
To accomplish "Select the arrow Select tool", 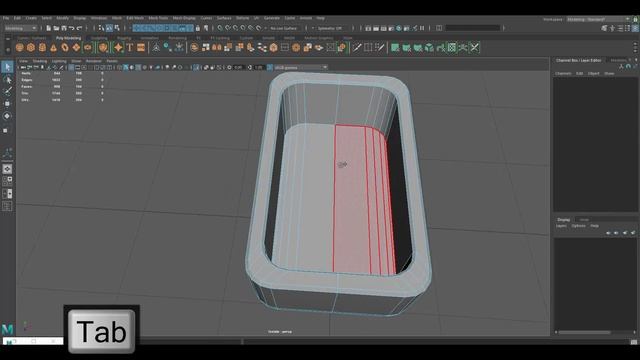I will point(7,67).
